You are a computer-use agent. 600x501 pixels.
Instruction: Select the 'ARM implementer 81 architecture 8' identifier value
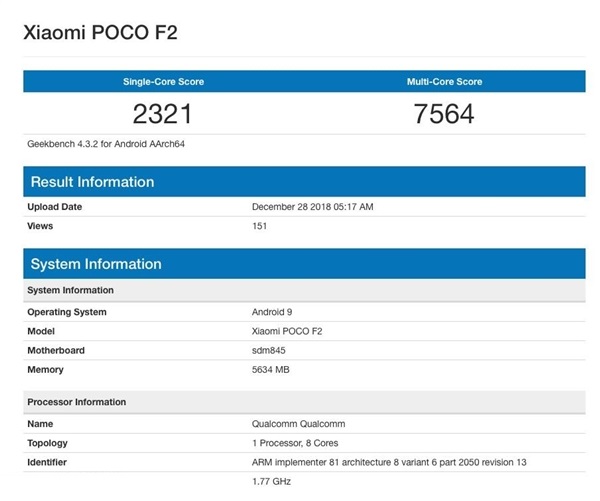click(x=389, y=462)
